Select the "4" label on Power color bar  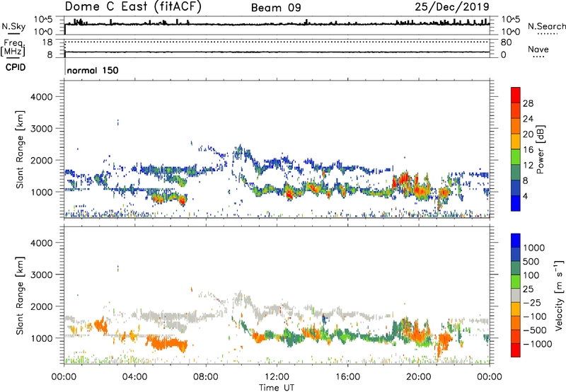click(525, 197)
